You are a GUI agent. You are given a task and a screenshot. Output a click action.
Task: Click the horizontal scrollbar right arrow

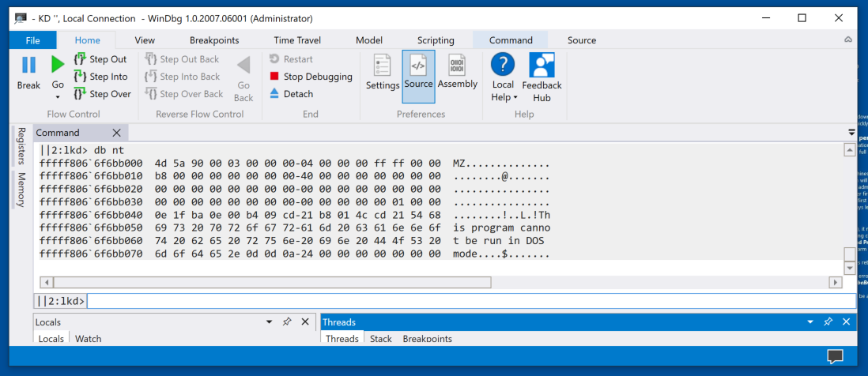pyautogui.click(x=836, y=283)
